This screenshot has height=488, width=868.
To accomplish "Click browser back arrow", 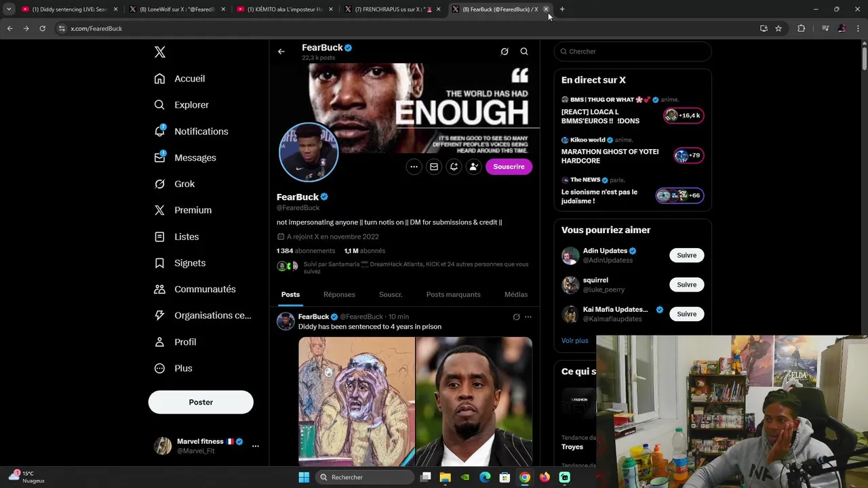I will pyautogui.click(x=9, y=28).
